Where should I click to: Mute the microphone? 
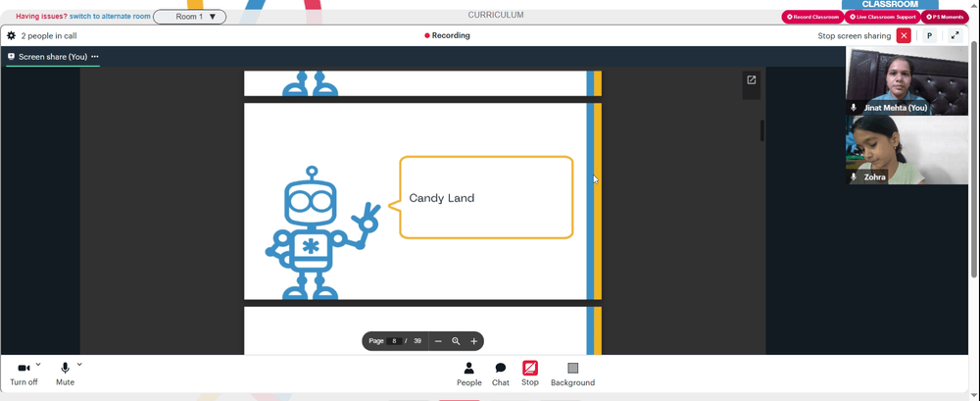point(65,375)
